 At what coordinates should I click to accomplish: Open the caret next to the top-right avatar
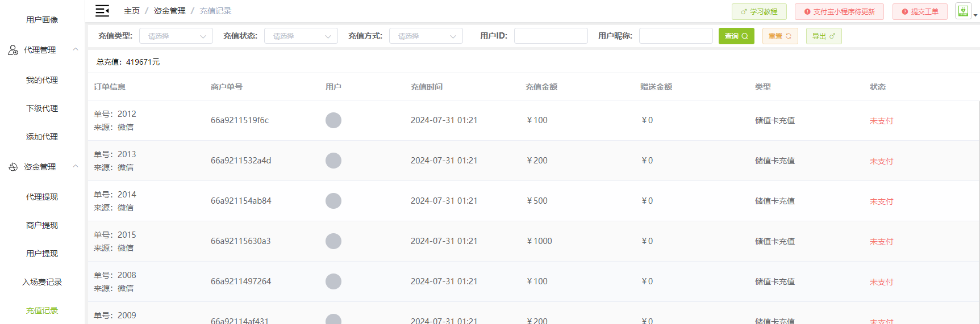pos(975,15)
